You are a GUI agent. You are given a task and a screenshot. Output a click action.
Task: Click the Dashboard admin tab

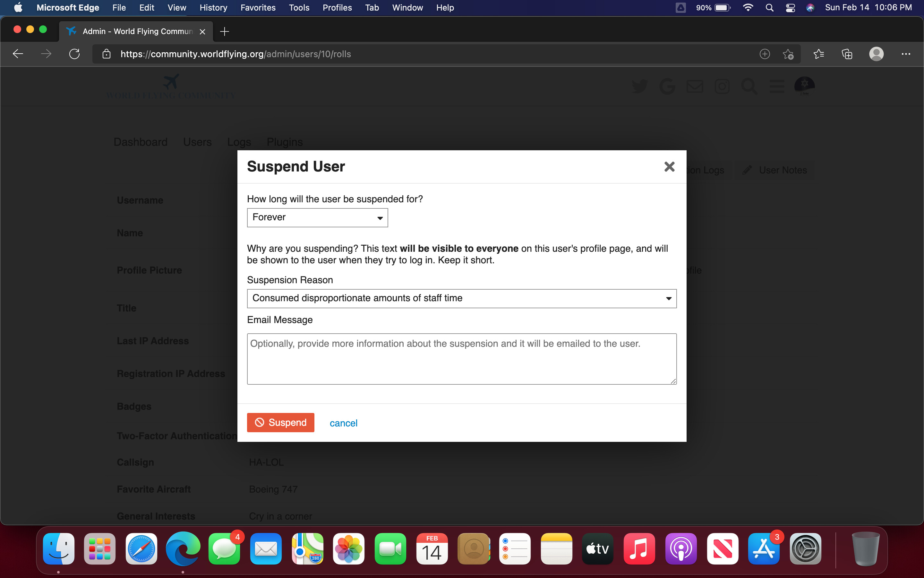[x=141, y=142]
